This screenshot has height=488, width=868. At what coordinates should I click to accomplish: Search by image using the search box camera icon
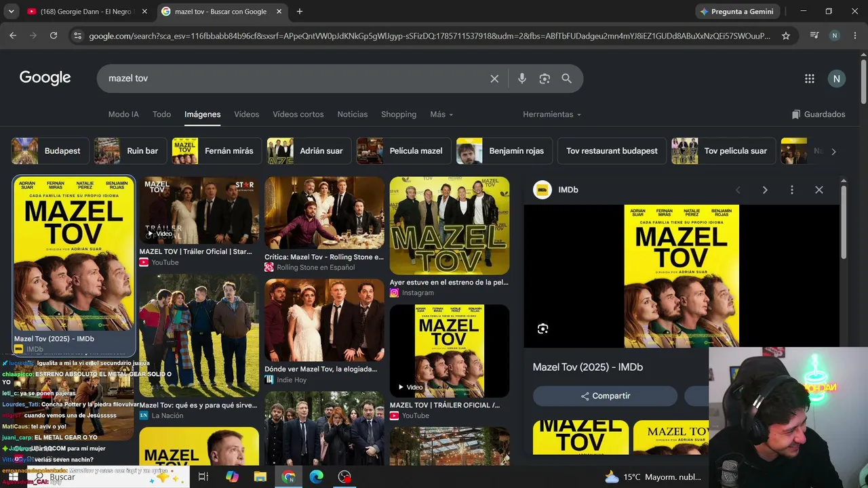[x=545, y=79]
